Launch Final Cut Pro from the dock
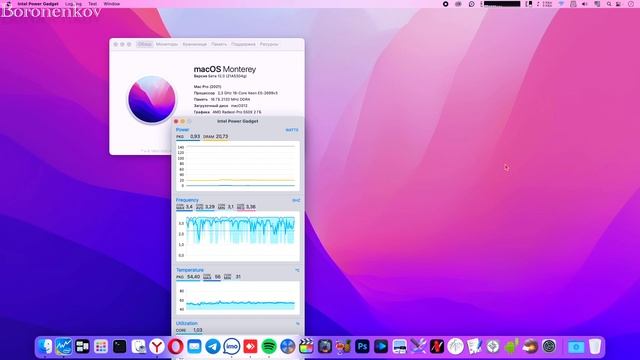The height and width of the screenshot is (360, 640). 306,347
